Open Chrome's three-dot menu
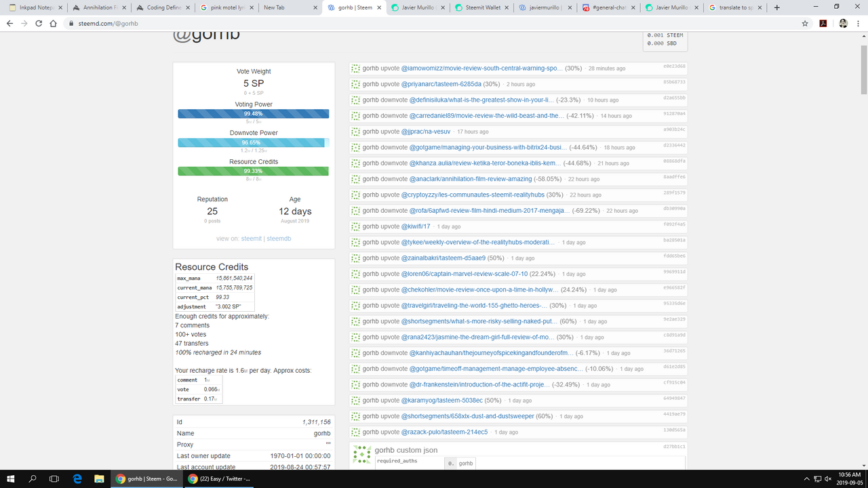This screenshot has width=868, height=488. point(858,23)
